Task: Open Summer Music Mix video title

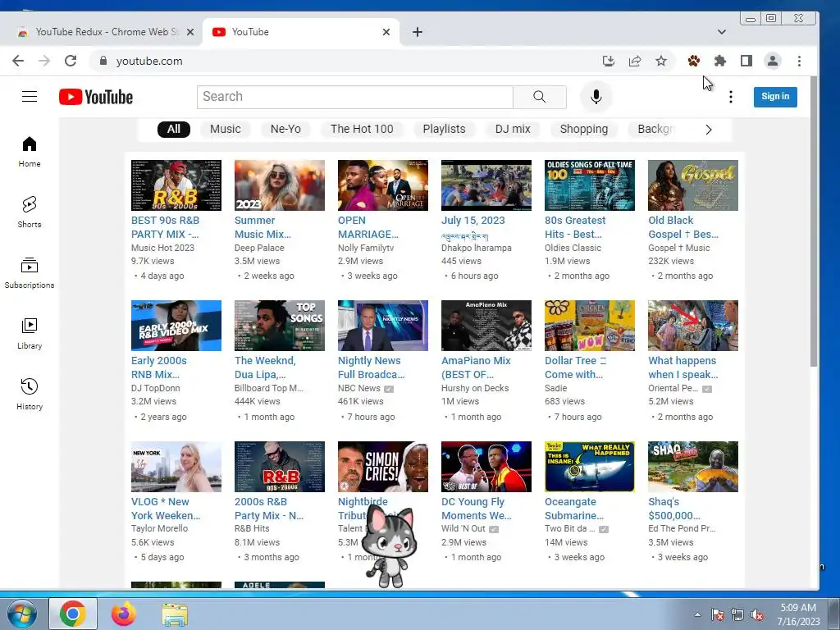Action: click(262, 227)
